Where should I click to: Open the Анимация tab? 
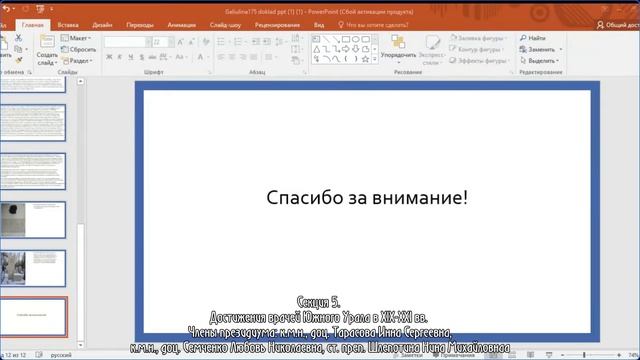(x=182, y=25)
